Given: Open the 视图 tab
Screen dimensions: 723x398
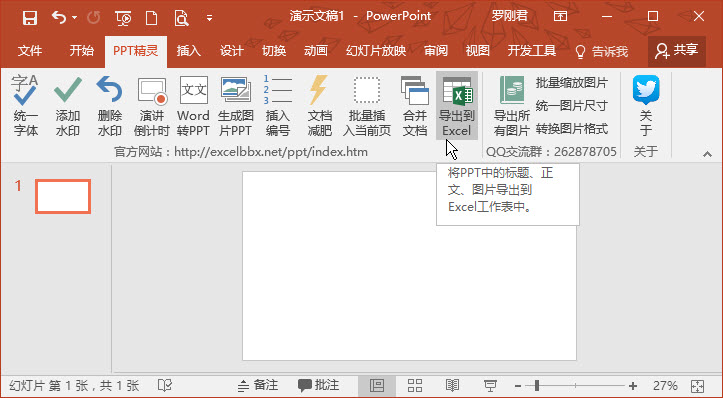Looking at the screenshot, I should (477, 50).
